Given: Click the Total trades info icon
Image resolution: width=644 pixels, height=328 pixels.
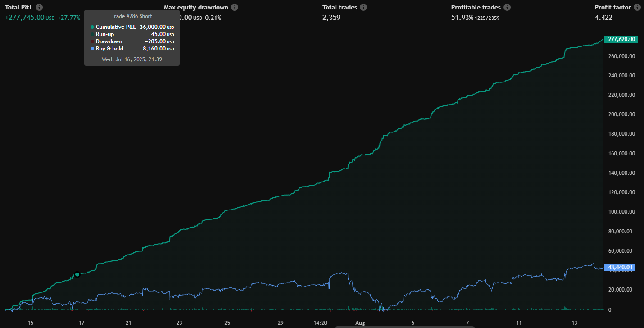Looking at the screenshot, I should tap(363, 8).
